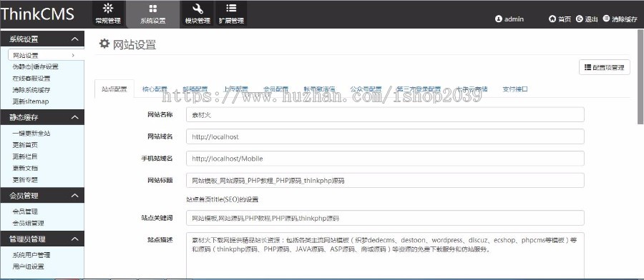
Task: Select 网站设置 in sidebar
Action: pos(46,55)
